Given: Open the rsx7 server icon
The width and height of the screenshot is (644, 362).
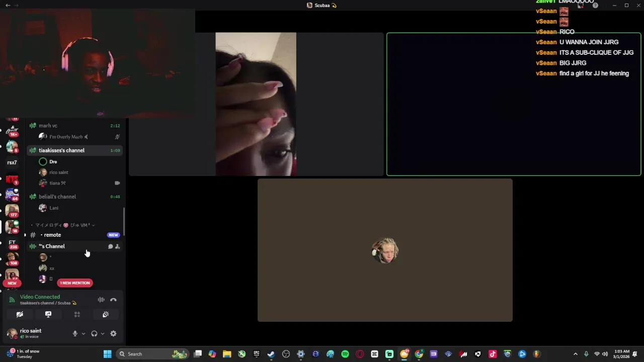Looking at the screenshot, I should click(12, 162).
